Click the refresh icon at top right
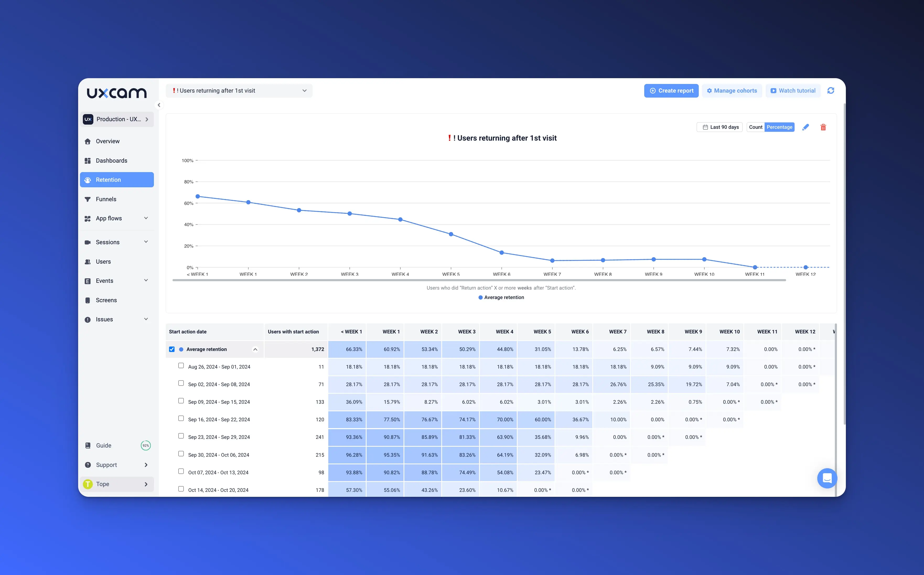Screen dimensions: 924x575 coord(830,90)
